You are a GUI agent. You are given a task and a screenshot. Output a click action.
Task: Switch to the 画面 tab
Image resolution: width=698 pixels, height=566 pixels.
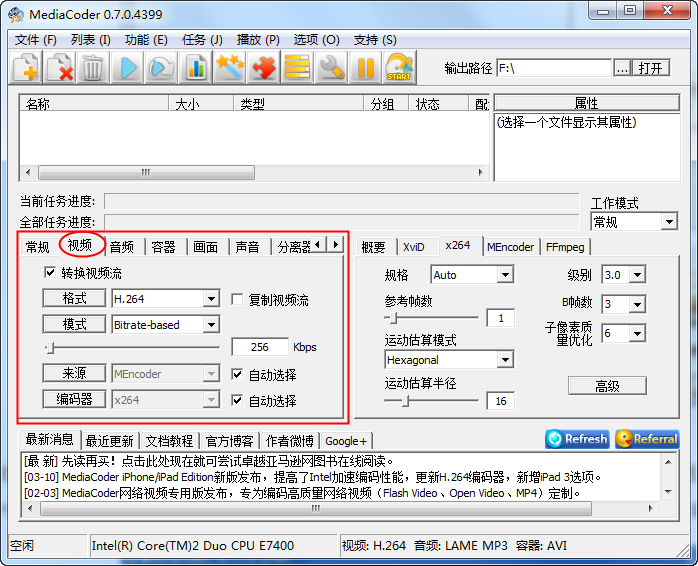(x=206, y=247)
